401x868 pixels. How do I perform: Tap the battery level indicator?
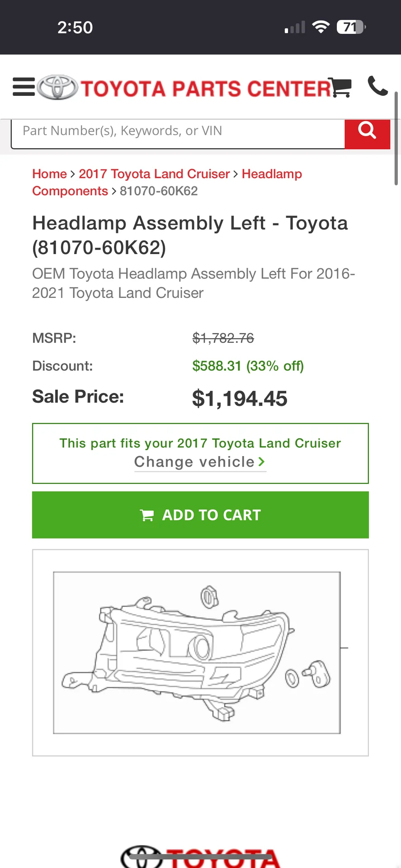(x=351, y=27)
